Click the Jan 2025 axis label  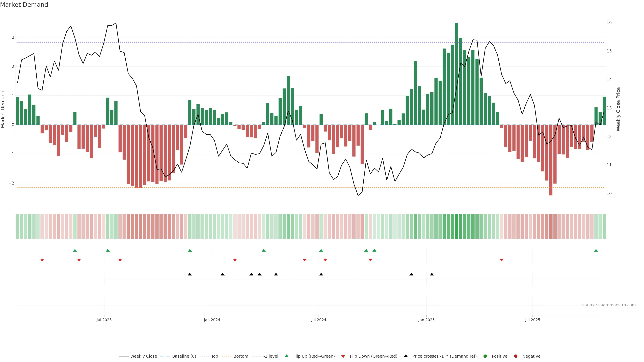tap(426, 320)
